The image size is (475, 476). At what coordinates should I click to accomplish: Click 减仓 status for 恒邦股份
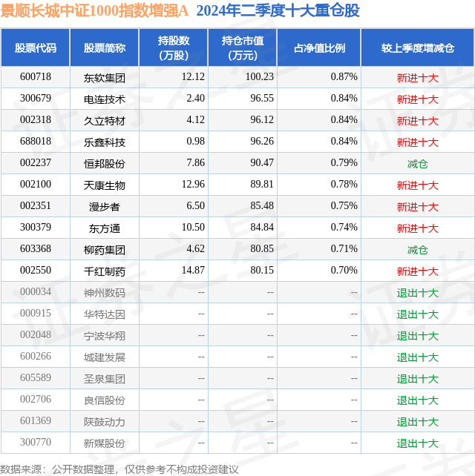coord(418,165)
